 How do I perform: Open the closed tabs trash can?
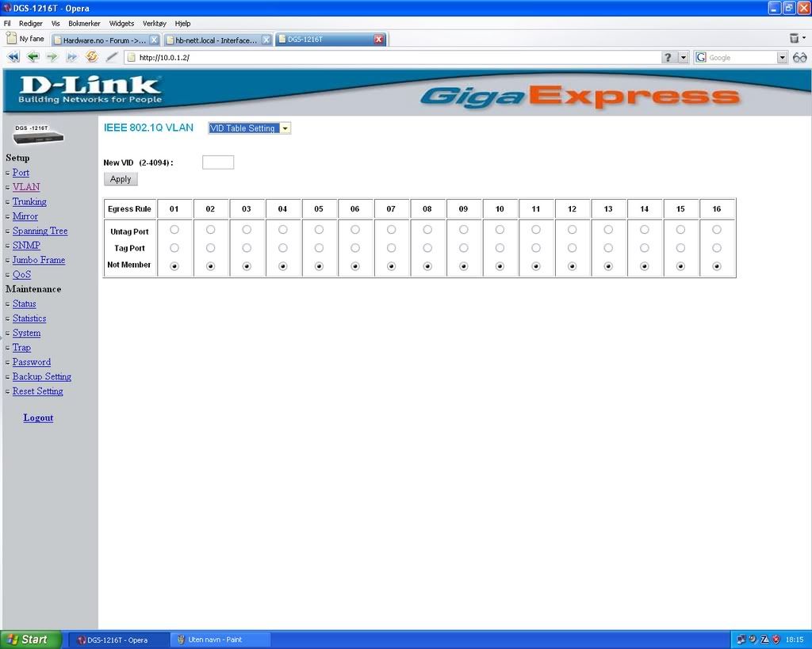tap(795, 38)
